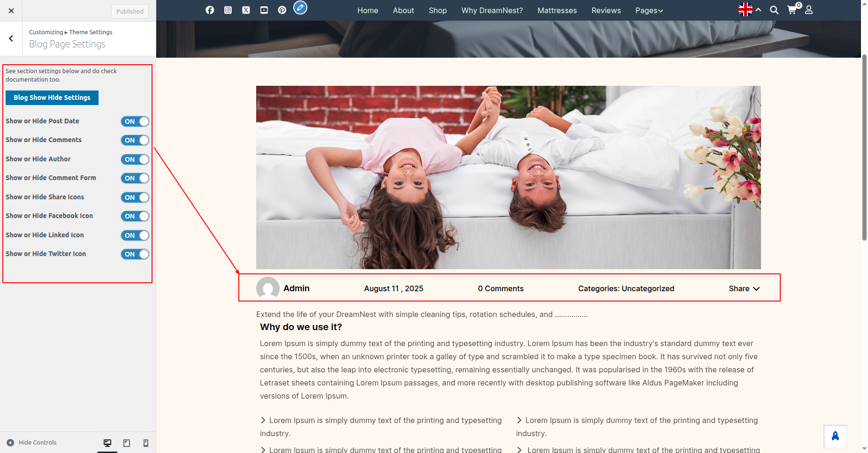Image resolution: width=868 pixels, height=453 pixels.
Task: Click Hide Controls at the bottom
Action: click(x=32, y=443)
